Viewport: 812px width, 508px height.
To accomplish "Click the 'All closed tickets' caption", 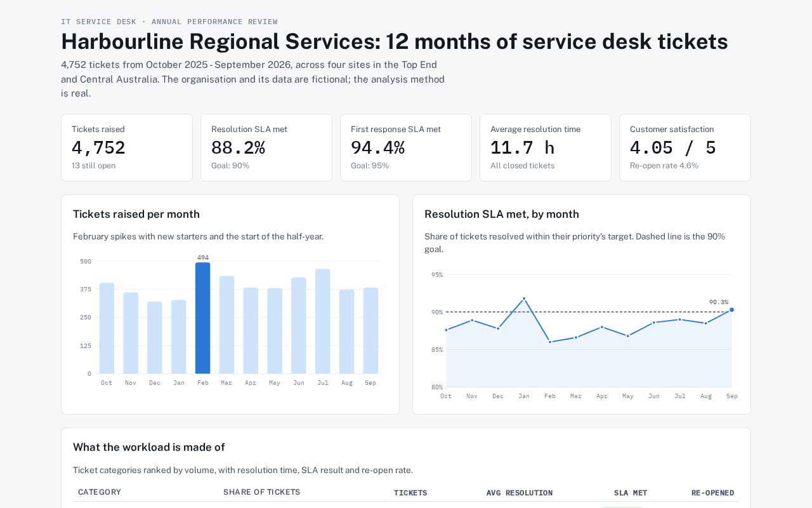I will [x=522, y=166].
